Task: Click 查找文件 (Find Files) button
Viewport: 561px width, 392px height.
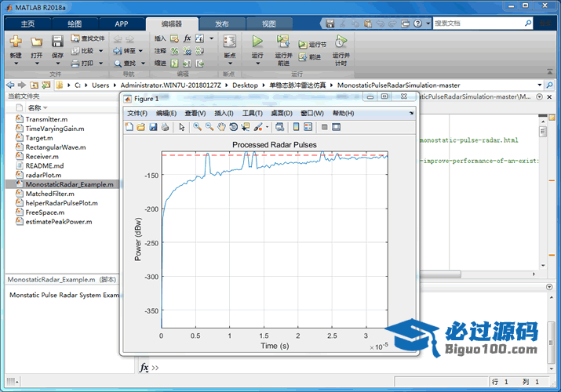Action: 88,38
